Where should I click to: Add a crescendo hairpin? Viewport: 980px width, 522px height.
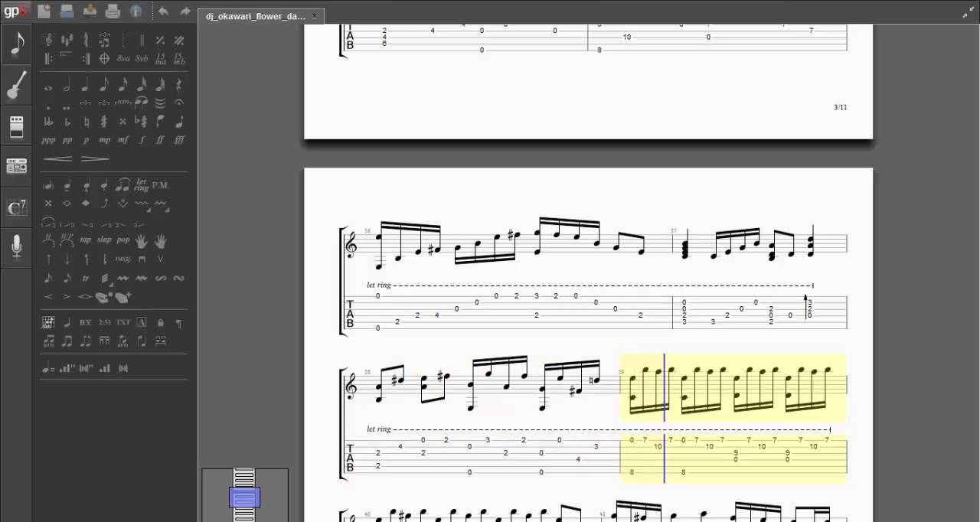click(x=58, y=158)
